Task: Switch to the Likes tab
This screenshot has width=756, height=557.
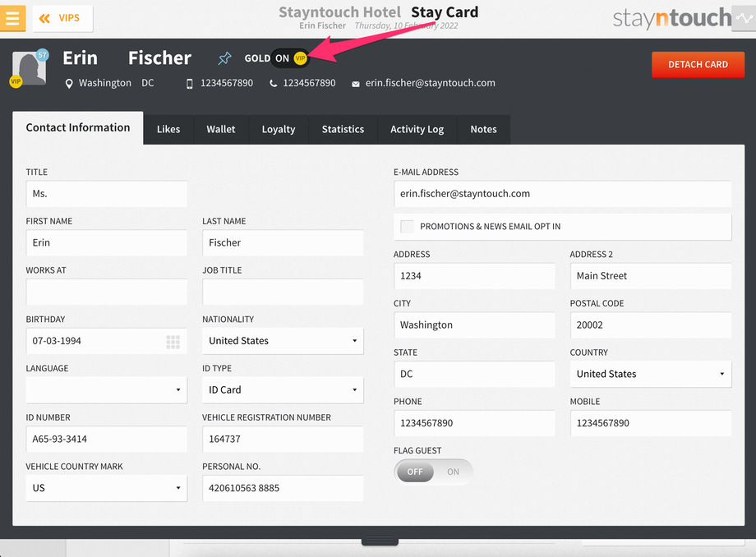Action: point(168,129)
